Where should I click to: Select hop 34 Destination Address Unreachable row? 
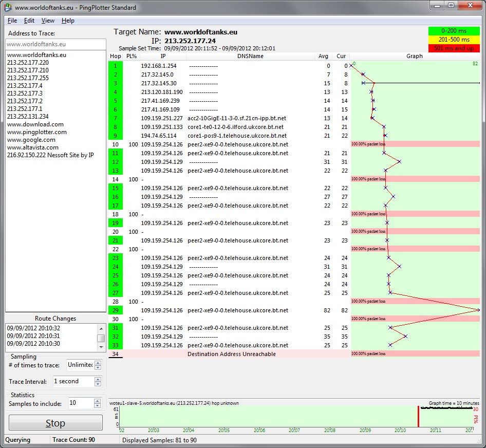point(229,354)
